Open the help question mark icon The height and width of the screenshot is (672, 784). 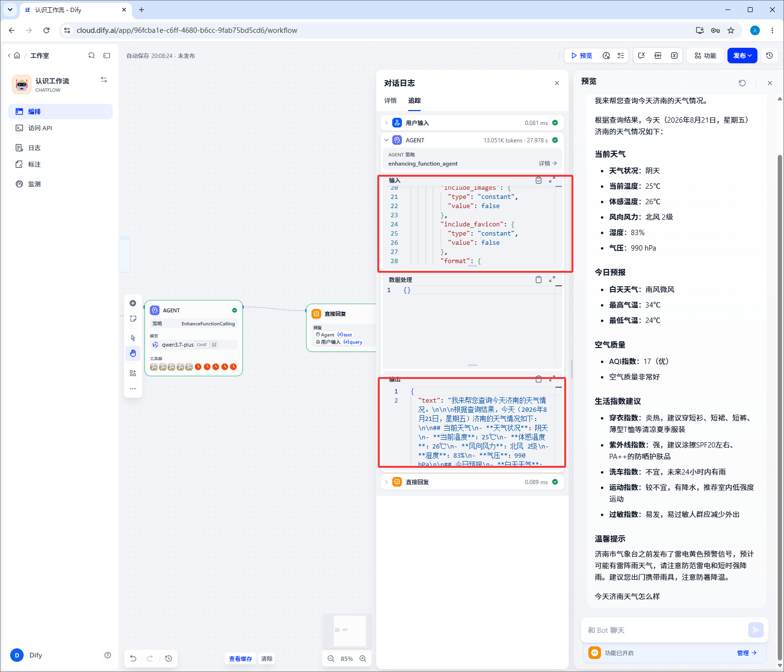(x=108, y=655)
